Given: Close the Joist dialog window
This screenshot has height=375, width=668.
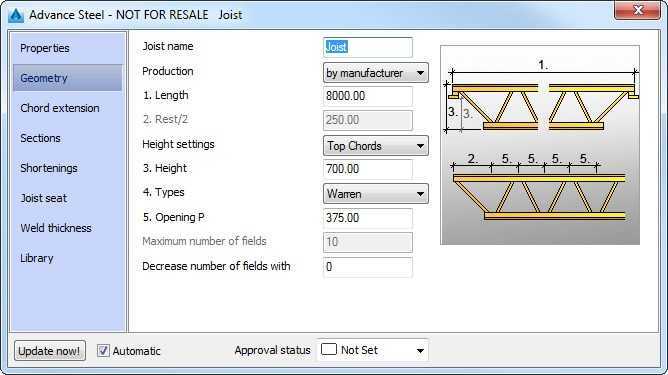Looking at the screenshot, I should (637, 10).
